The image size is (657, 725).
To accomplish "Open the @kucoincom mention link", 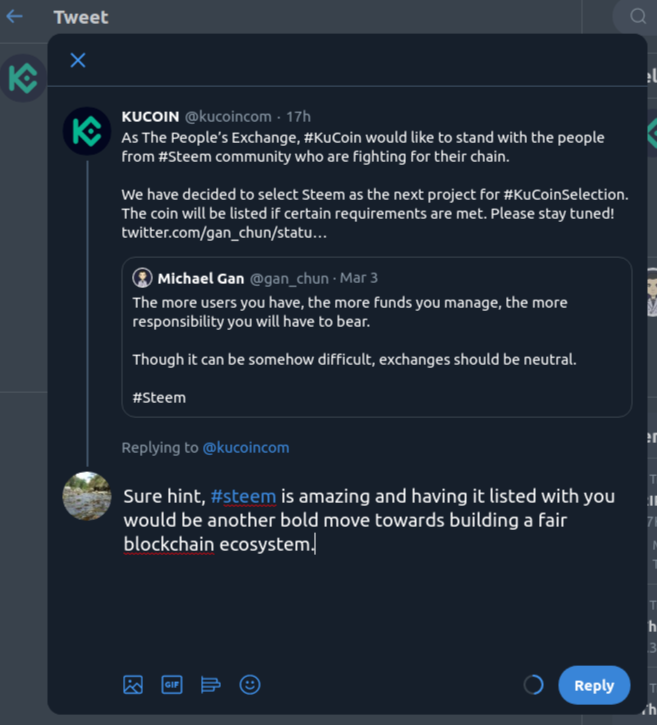I will coord(246,448).
